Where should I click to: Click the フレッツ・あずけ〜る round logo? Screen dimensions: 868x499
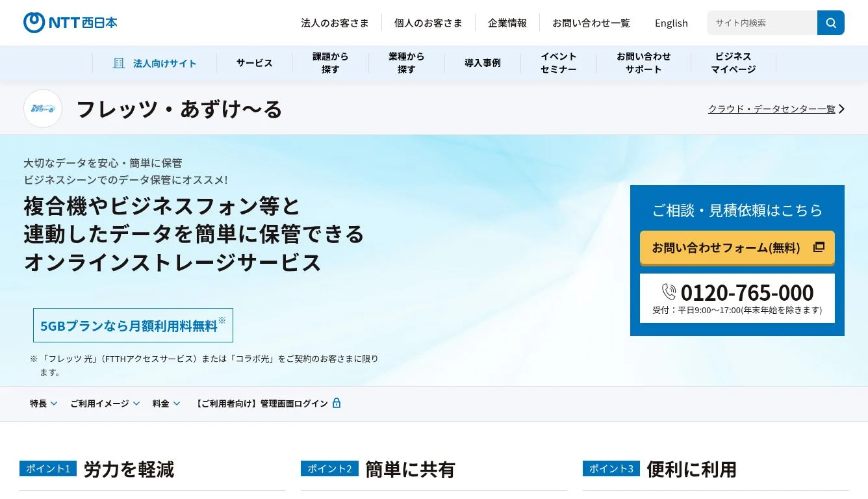[x=43, y=109]
